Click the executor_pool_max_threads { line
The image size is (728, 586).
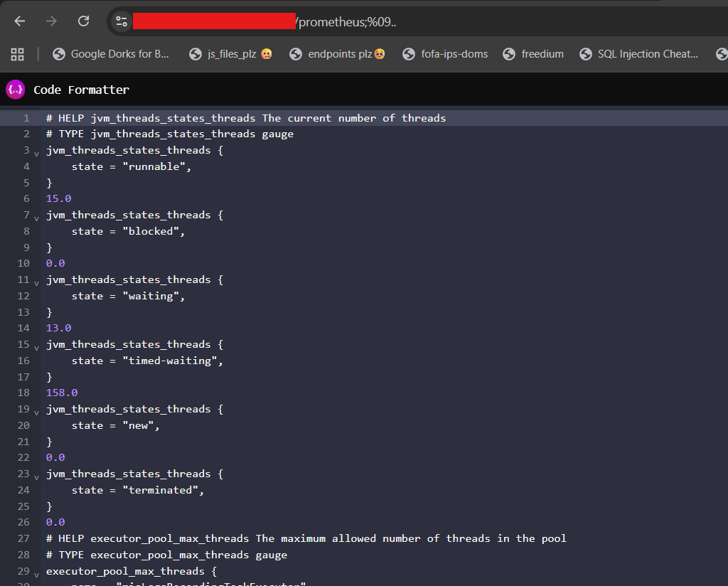(132, 571)
